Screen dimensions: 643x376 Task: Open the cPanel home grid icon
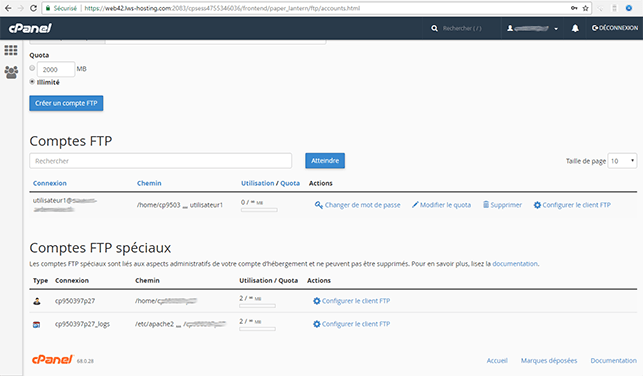pyautogui.click(x=11, y=50)
